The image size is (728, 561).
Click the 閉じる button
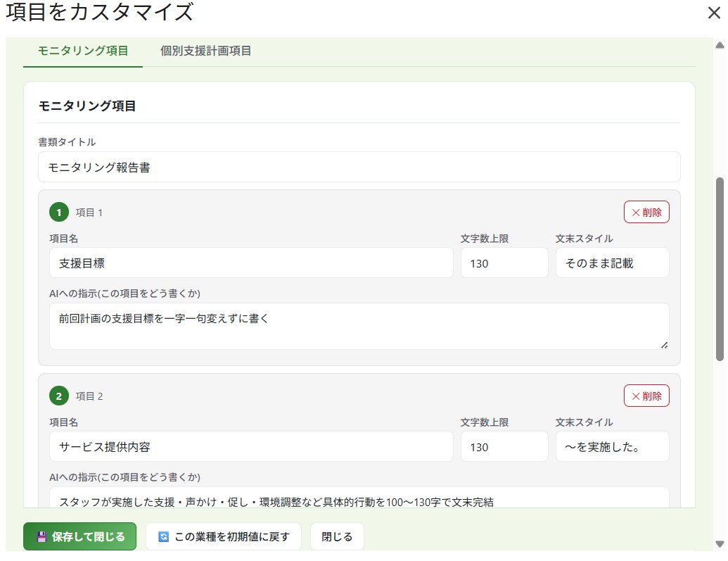(337, 536)
